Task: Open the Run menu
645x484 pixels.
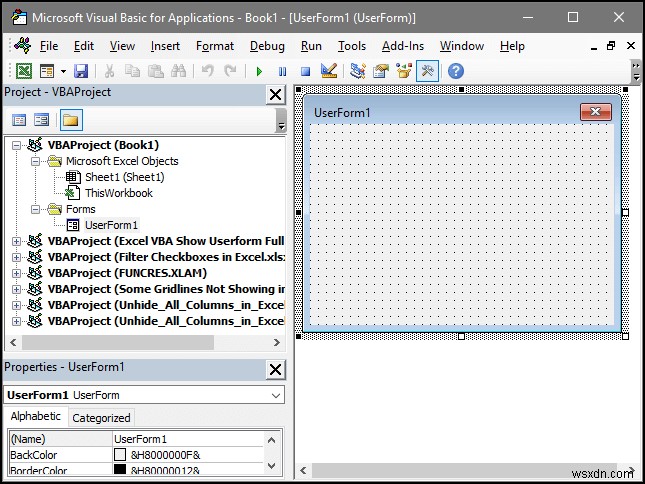Action: click(311, 46)
